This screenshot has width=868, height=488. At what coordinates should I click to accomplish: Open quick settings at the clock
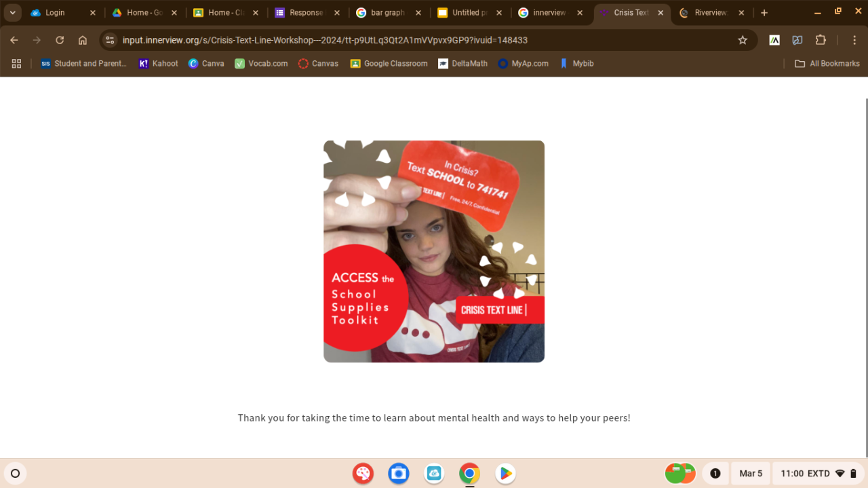[x=818, y=473]
